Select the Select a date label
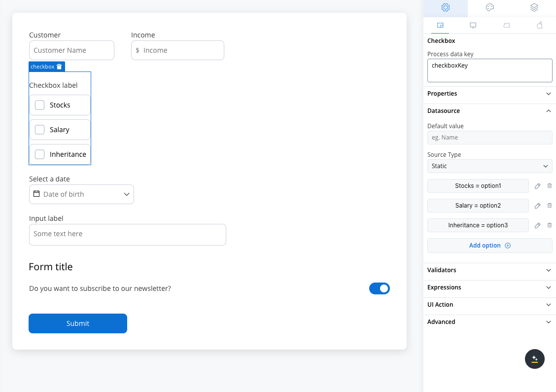 click(49, 179)
